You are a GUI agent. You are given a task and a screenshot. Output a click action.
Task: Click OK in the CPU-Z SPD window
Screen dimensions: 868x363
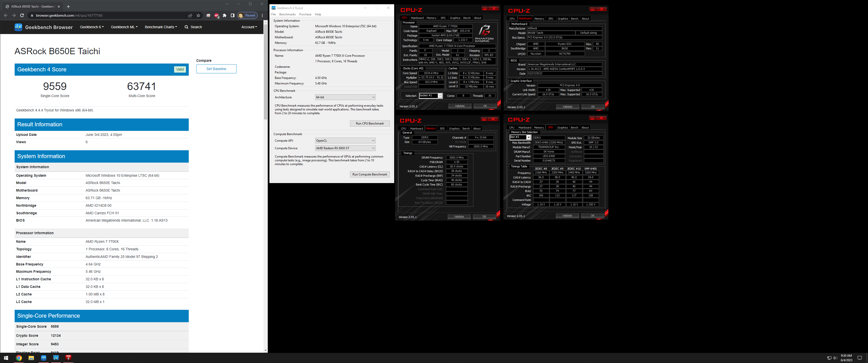tap(592, 216)
